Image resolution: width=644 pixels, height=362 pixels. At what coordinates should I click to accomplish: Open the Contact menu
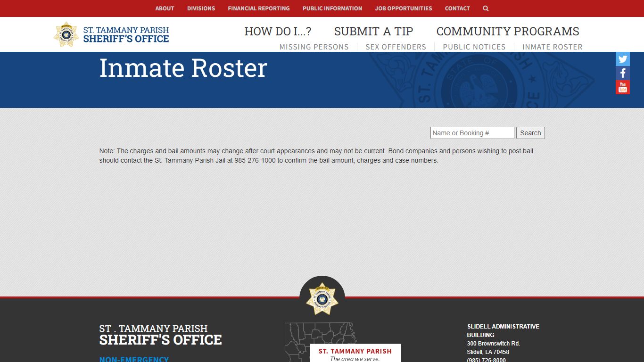pos(457,8)
